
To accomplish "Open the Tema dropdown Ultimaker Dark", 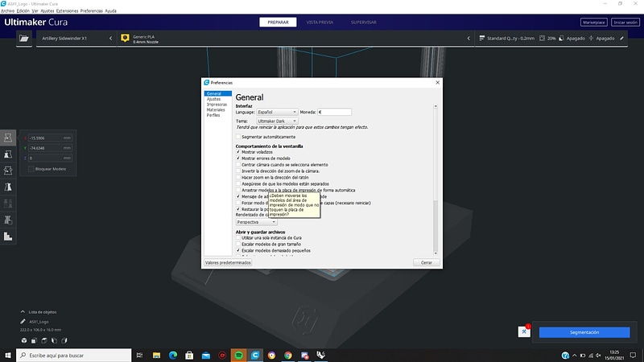I will [277, 121].
